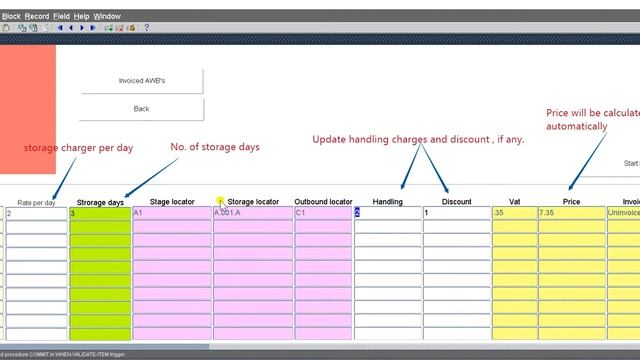Click the Price field showing 7.35
The image size is (640, 360).
[571, 213]
